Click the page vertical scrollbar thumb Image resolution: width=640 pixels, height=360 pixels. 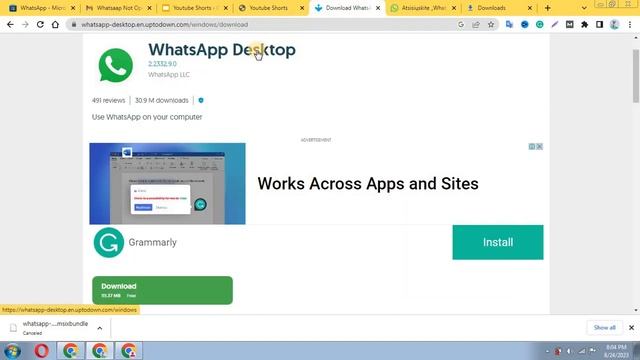(636, 76)
